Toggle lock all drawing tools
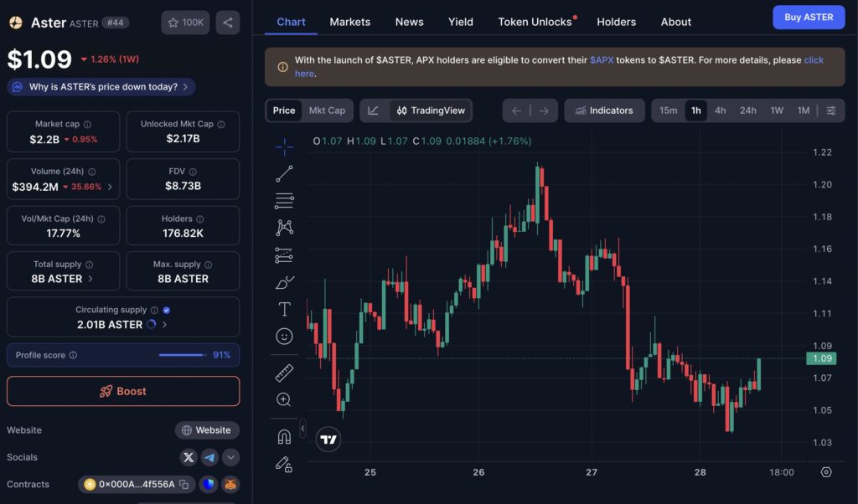This screenshot has width=858, height=504. [x=283, y=464]
